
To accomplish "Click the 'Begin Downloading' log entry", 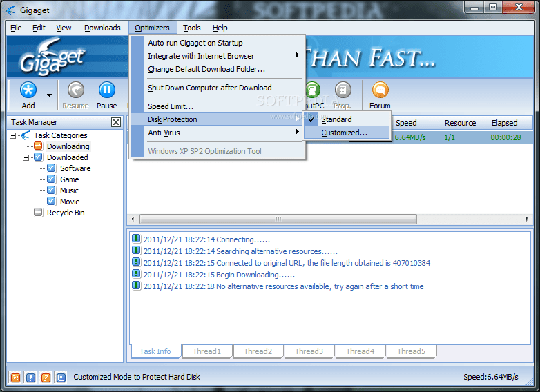I will coord(219,275).
